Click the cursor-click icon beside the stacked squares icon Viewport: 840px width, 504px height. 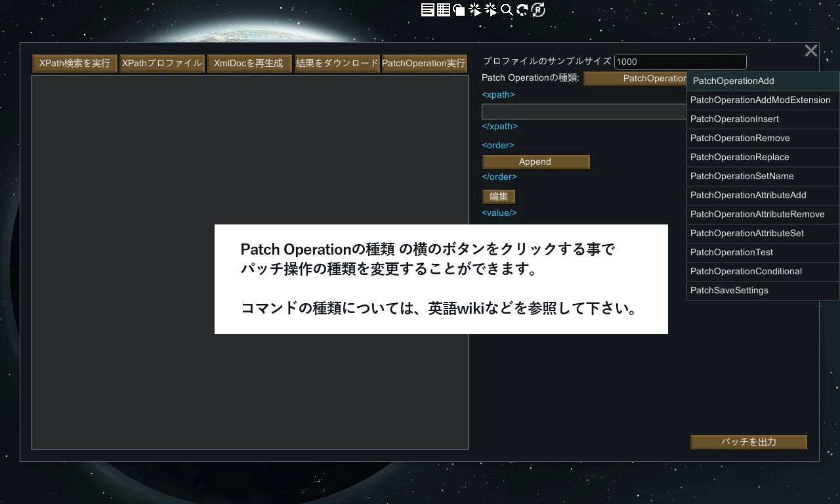(475, 10)
